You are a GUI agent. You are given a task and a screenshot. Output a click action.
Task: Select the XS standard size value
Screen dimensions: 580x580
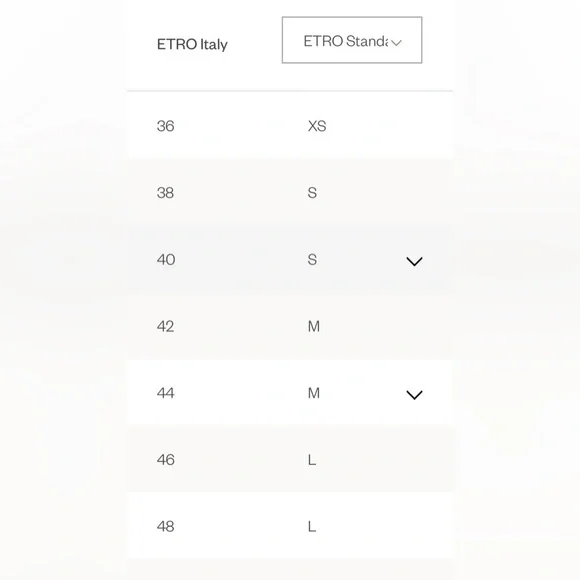(317, 126)
